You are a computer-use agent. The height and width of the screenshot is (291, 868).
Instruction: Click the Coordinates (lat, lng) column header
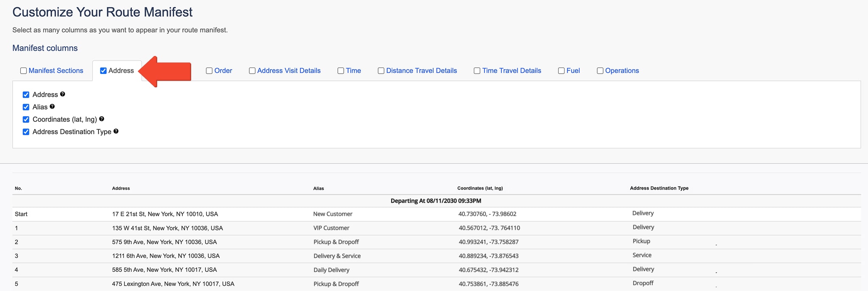pos(480,188)
